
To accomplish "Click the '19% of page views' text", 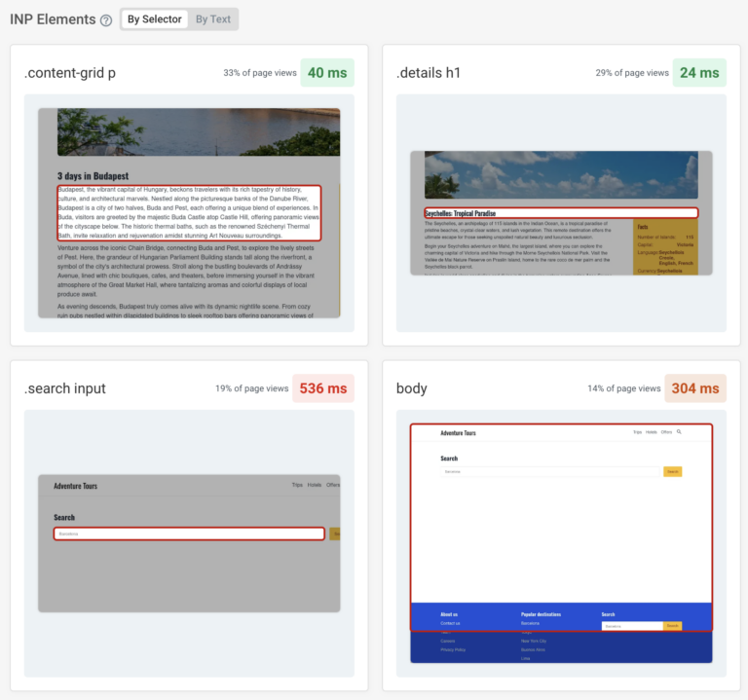I will point(252,388).
